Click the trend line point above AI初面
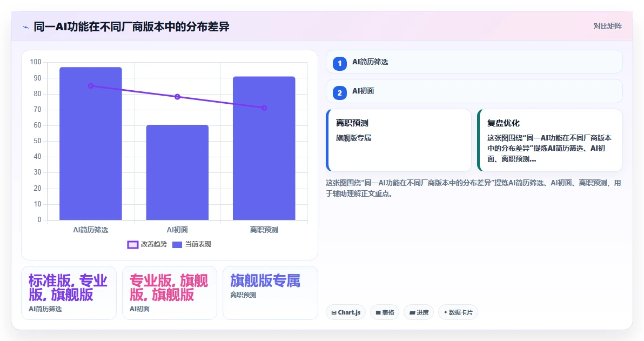Viewport: 644px width, 341px height. pyautogui.click(x=177, y=97)
